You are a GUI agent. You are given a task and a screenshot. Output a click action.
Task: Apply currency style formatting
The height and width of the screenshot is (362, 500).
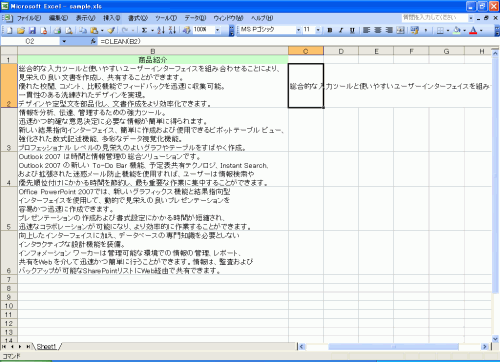click(414, 30)
